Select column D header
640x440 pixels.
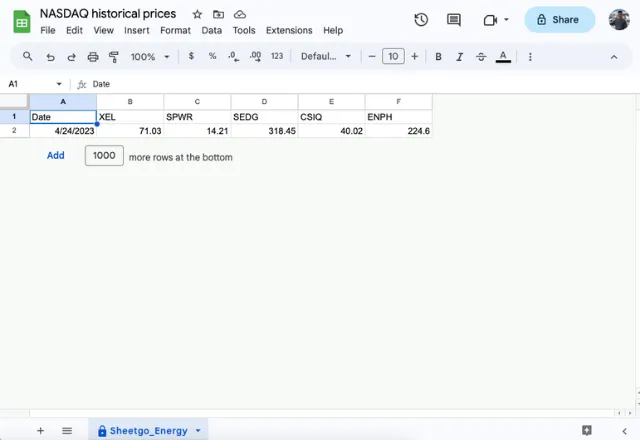pos(264,102)
